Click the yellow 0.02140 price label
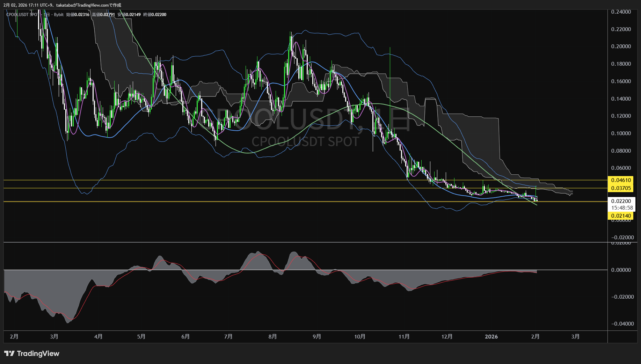The width and height of the screenshot is (641, 364). (621, 216)
